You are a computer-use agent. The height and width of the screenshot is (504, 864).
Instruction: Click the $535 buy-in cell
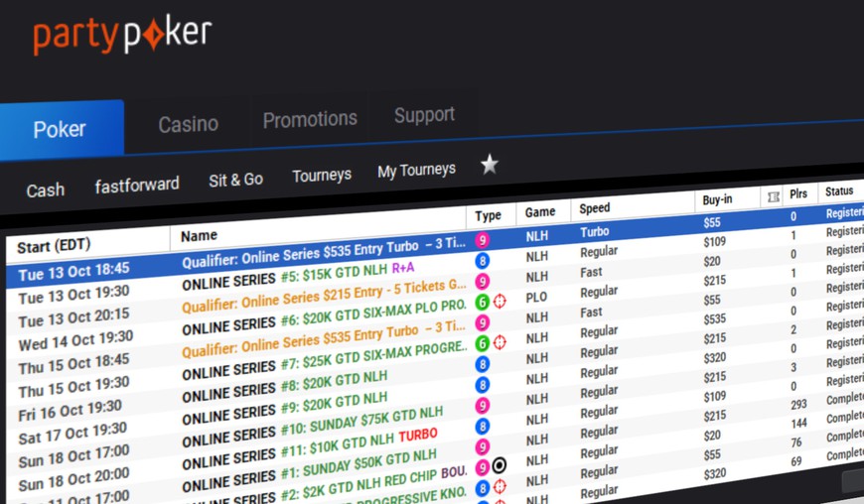click(715, 319)
